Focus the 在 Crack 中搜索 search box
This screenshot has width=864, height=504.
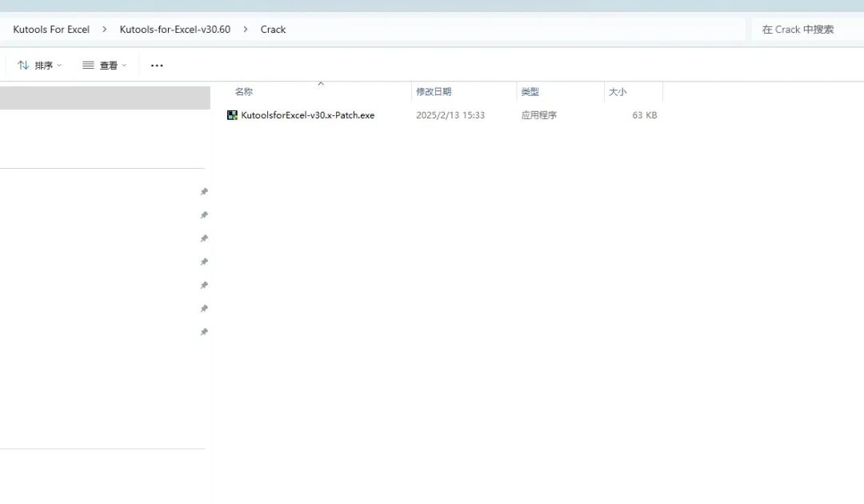(x=808, y=29)
